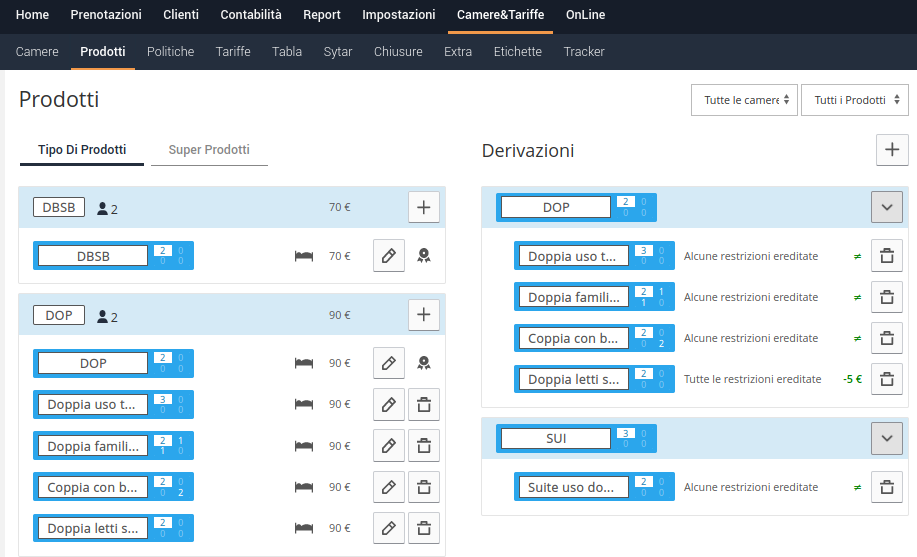The height and width of the screenshot is (557, 917).
Task: Open the Tutte le camere dropdown
Action: click(744, 100)
